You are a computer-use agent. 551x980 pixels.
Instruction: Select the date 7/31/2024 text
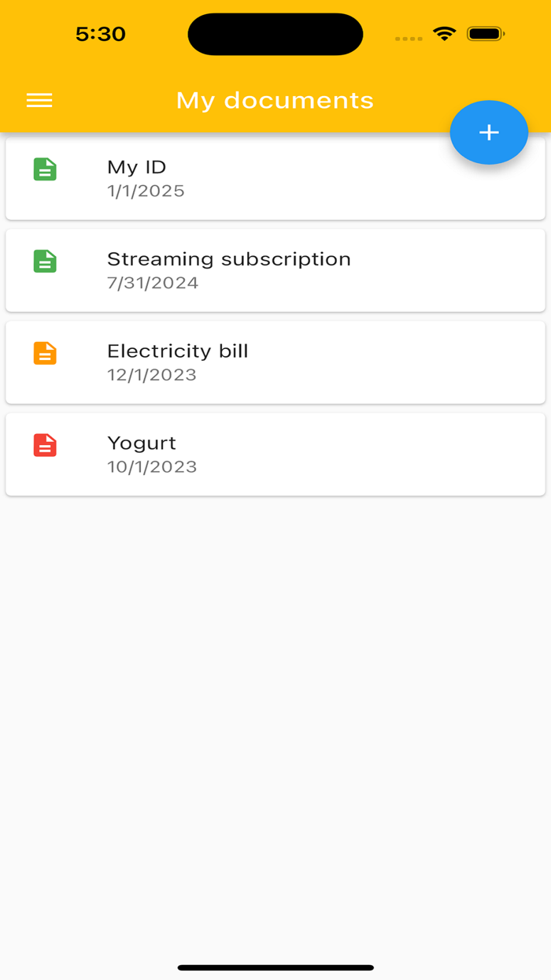point(153,282)
